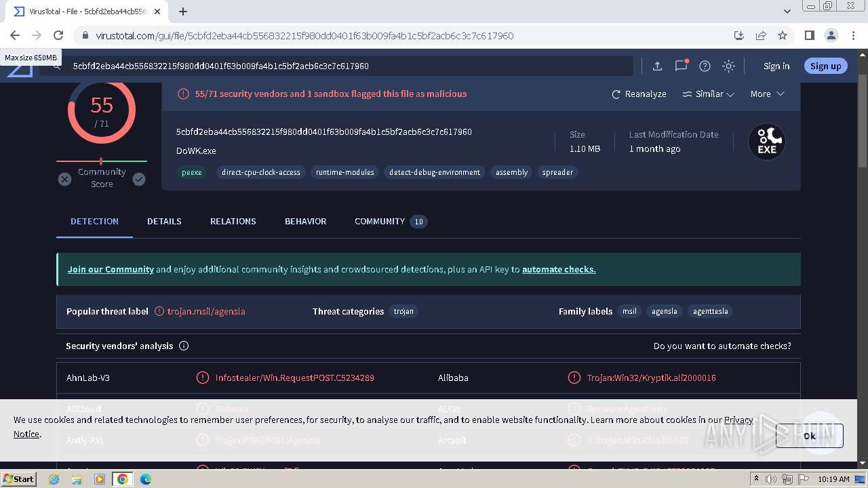
Task: Open the Edge taskbar icon
Action: pyautogui.click(x=145, y=479)
